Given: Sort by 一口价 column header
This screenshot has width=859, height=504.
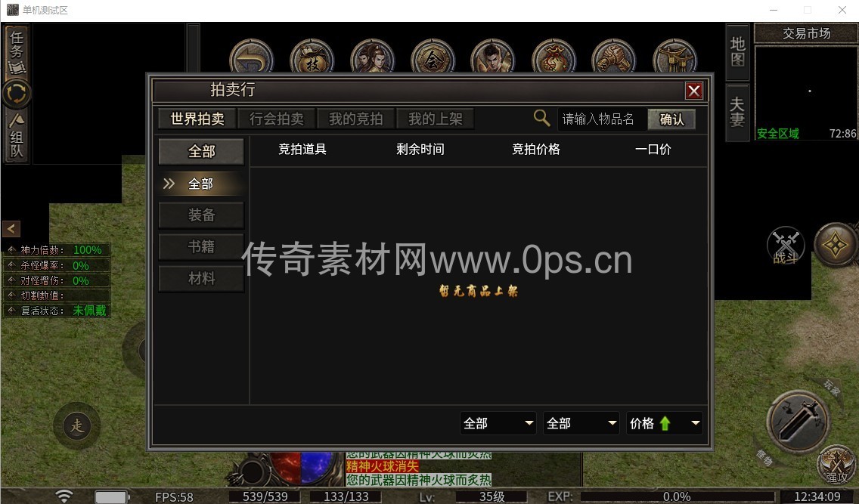Looking at the screenshot, I should click(x=653, y=150).
